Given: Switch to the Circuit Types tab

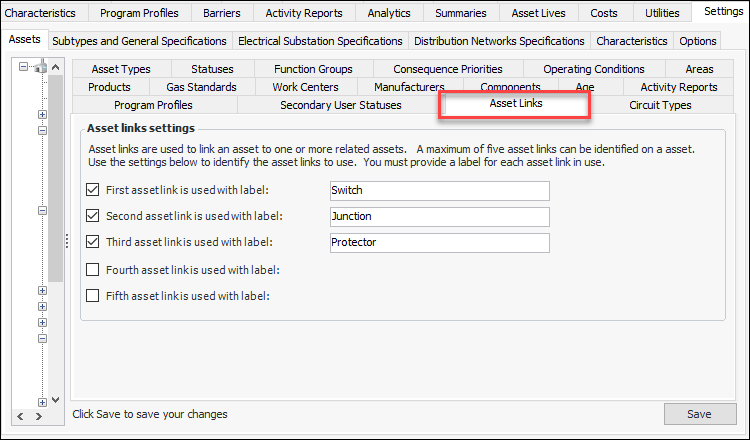Looking at the screenshot, I should pyautogui.click(x=660, y=105).
